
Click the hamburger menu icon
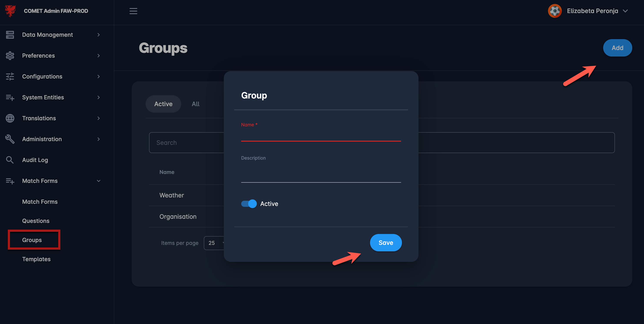[133, 11]
